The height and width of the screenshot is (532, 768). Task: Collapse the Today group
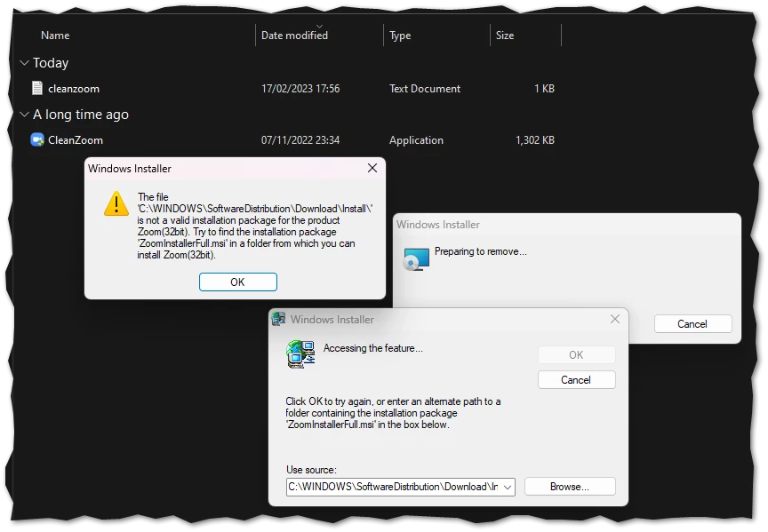point(24,63)
